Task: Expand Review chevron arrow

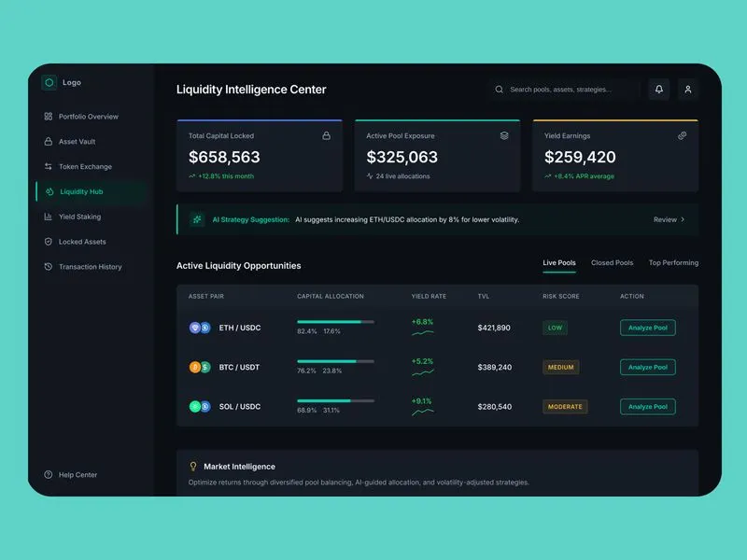Action: 683,219
